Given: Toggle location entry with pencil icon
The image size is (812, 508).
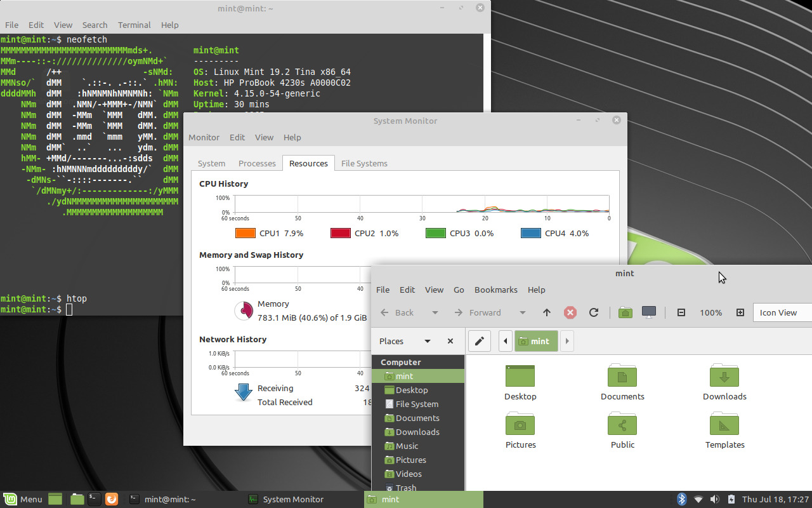Looking at the screenshot, I should 480,341.
